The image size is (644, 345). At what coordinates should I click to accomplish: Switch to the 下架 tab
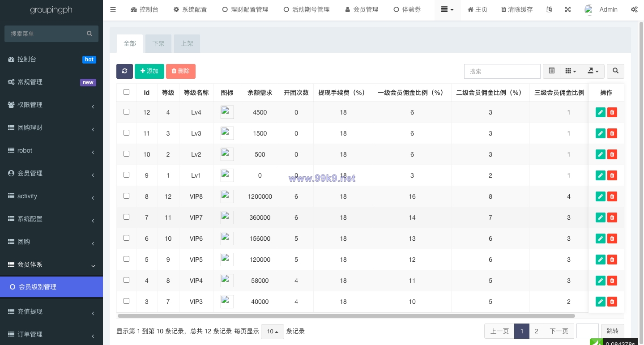point(158,43)
